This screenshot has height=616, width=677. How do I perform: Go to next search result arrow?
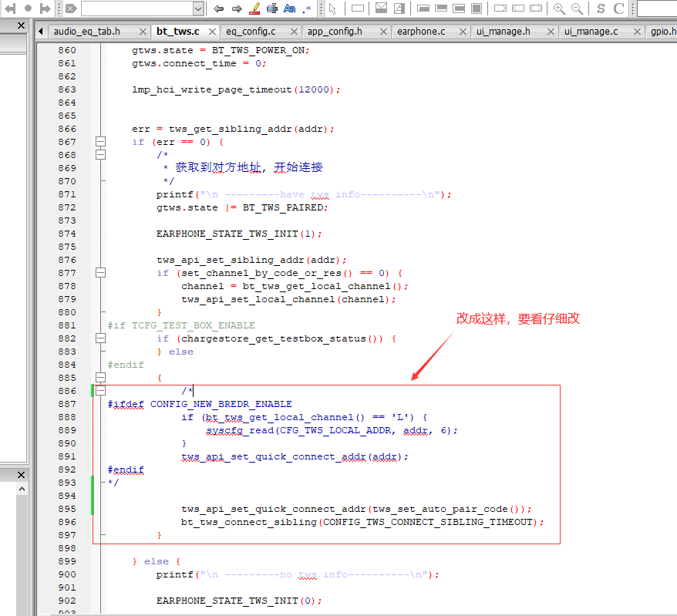[237, 8]
